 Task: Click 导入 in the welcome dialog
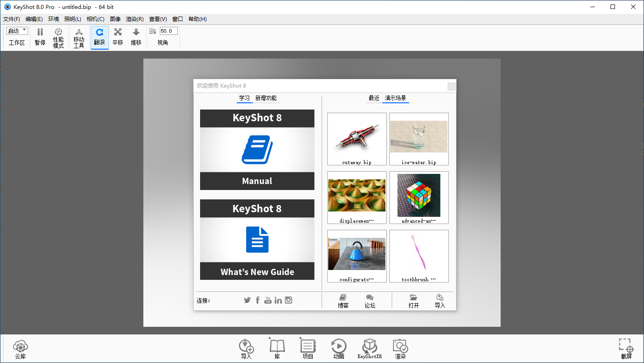[x=440, y=301]
